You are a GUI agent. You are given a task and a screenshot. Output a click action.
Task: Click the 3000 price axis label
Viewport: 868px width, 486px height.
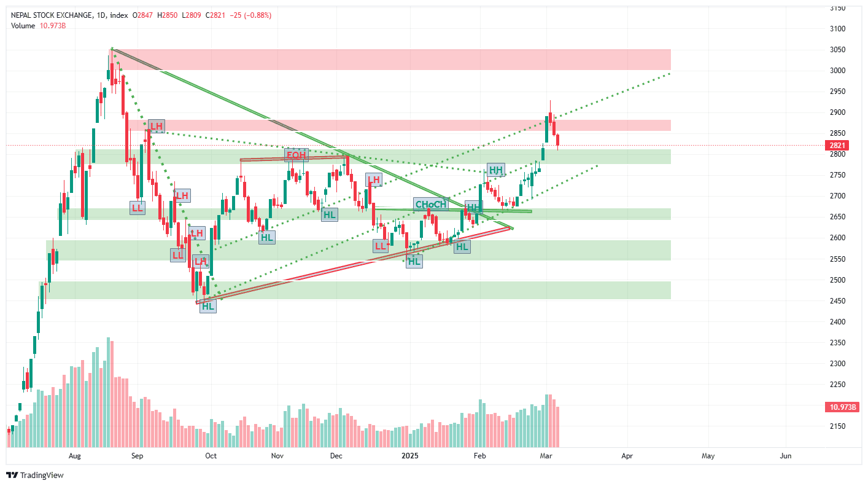838,71
